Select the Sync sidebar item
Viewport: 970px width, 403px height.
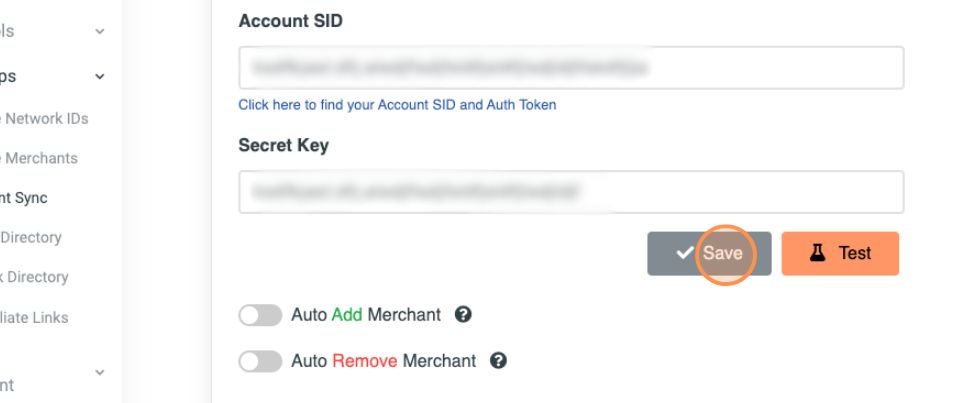tap(24, 198)
